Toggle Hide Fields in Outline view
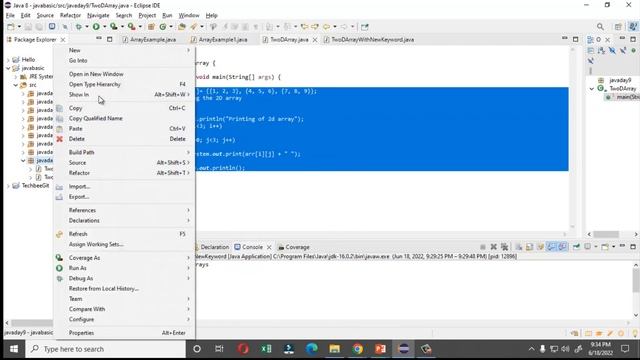This screenshot has height=360, width=640. point(612,50)
